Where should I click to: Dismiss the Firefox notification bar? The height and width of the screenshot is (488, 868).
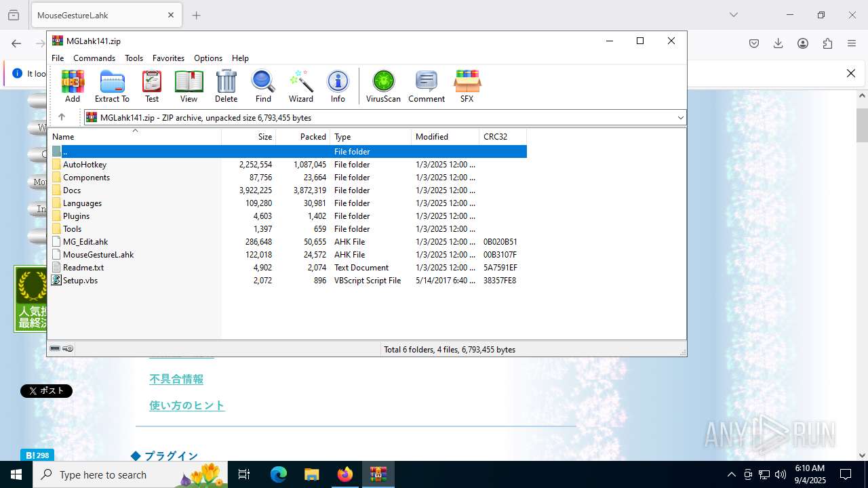coord(851,73)
